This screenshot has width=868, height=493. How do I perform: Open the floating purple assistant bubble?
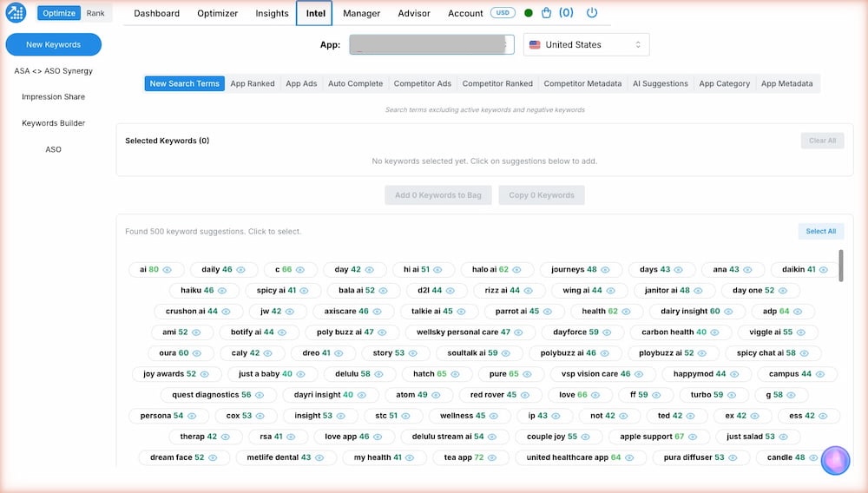(x=835, y=460)
